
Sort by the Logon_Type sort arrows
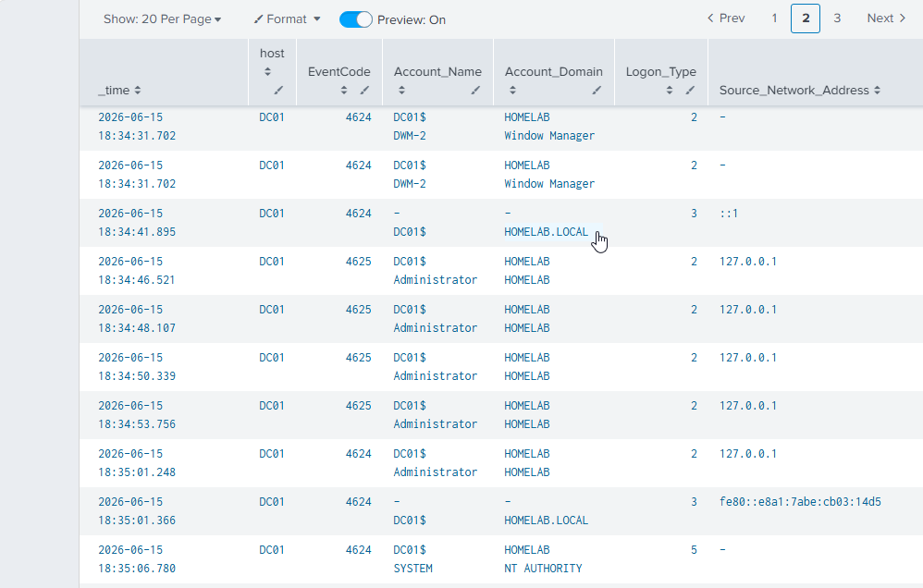670,90
